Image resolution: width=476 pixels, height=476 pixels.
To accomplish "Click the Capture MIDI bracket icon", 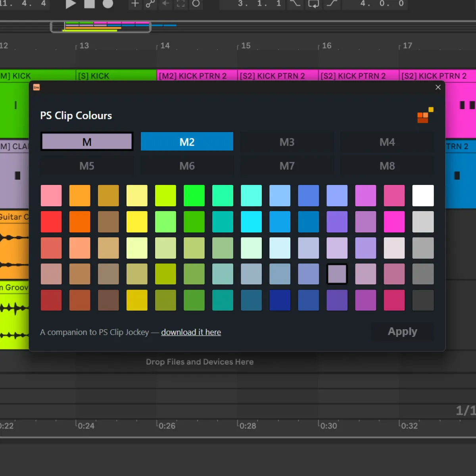I will pyautogui.click(x=181, y=4).
